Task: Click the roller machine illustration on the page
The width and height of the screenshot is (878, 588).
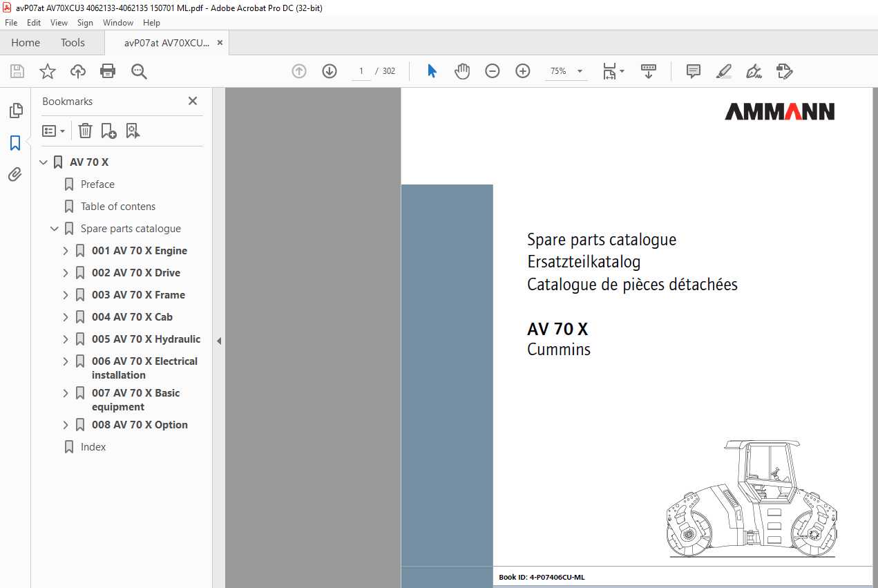Action: point(750,497)
